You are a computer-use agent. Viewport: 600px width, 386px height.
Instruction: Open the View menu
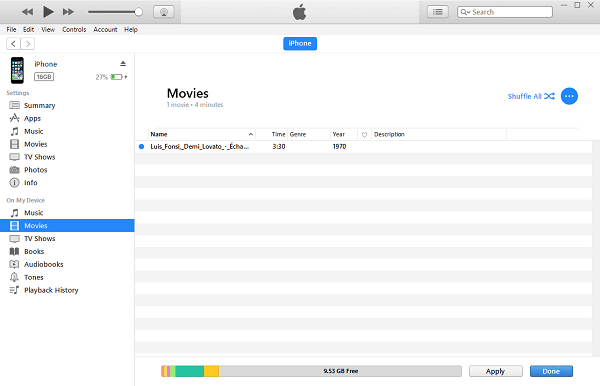pos(48,29)
